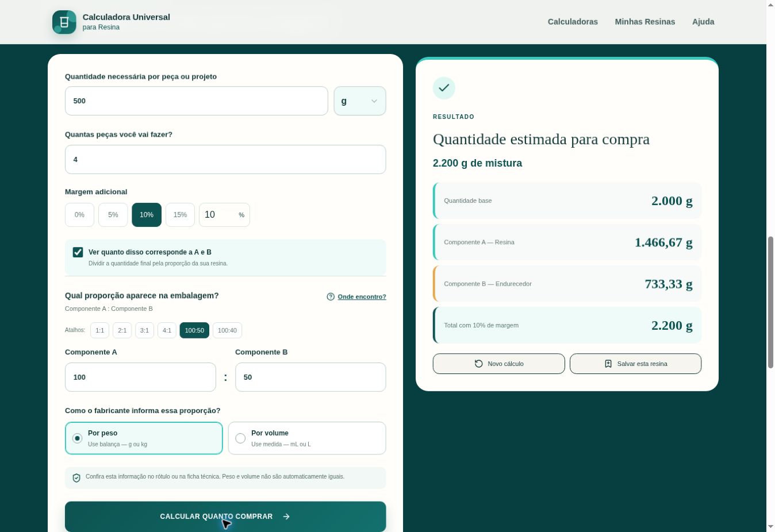This screenshot has height=532, width=775.
Task: Click the reset icon in Novo cálculo
Action: coord(478,364)
